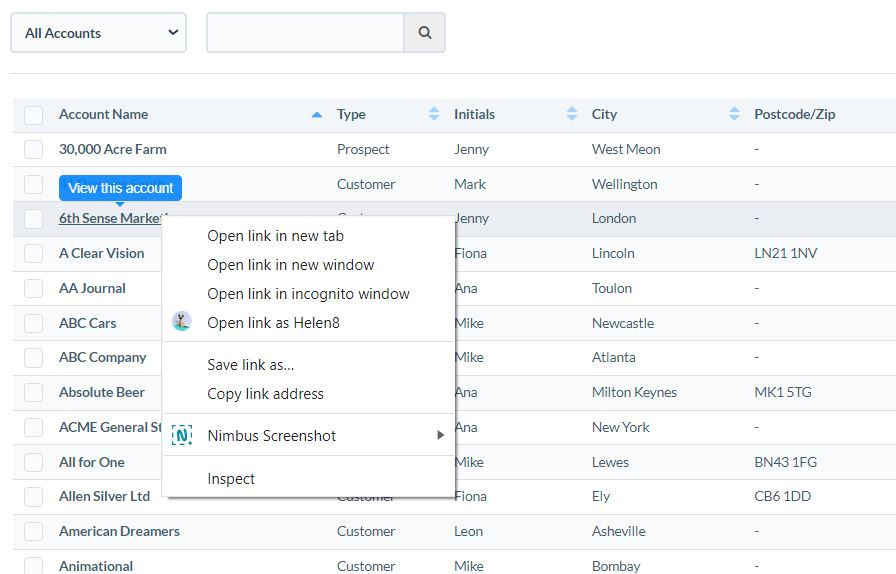
Task: Open the All for One account
Action: coord(91,462)
